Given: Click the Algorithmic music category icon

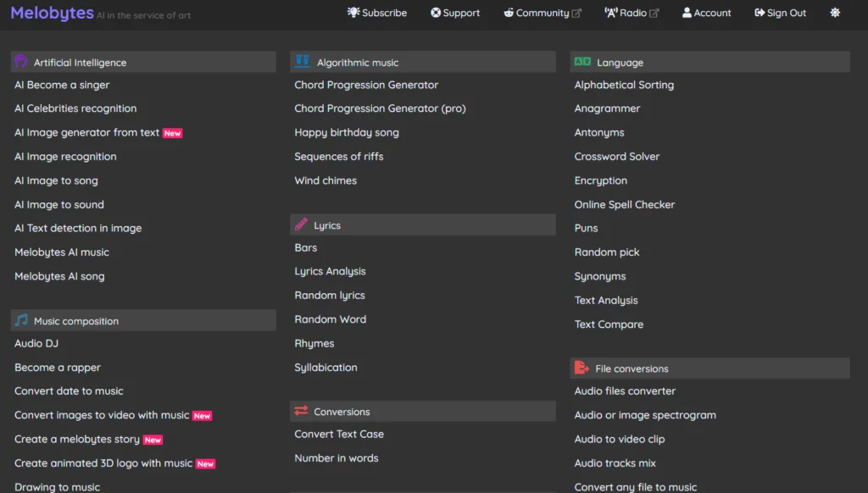Looking at the screenshot, I should point(302,61).
